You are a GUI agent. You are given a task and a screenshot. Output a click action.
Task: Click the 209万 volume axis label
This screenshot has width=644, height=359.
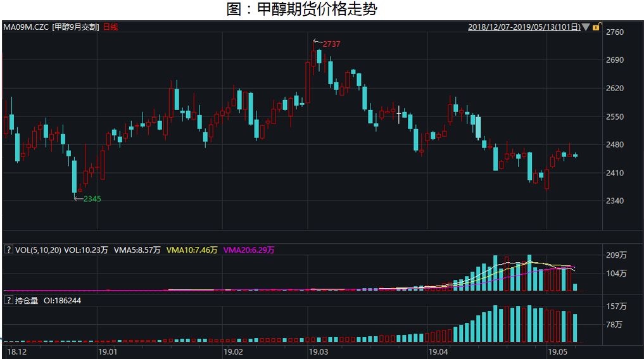tap(617, 255)
